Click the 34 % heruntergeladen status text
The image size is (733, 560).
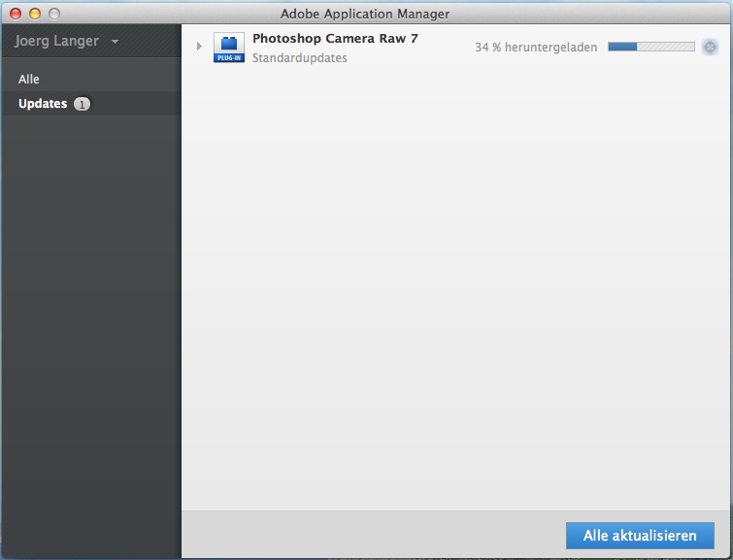[536, 48]
